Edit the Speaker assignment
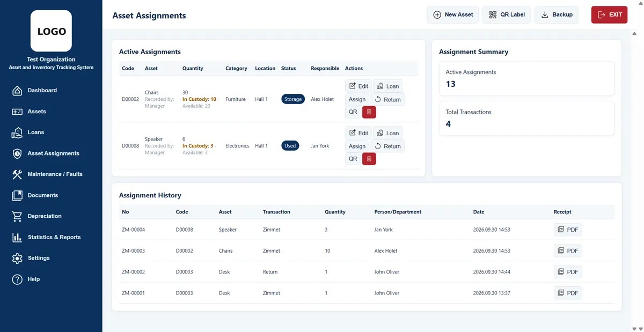Screen dimensions: 644x332 358,132
